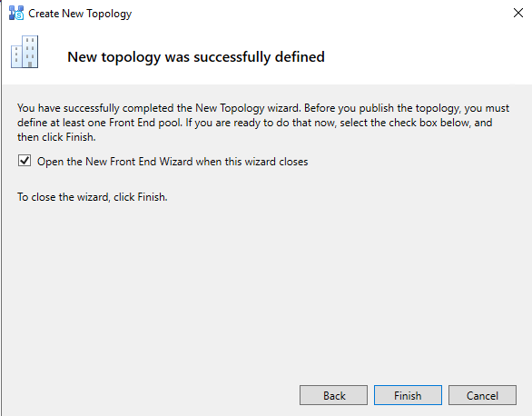Click the office buildings icon in header

click(25, 52)
